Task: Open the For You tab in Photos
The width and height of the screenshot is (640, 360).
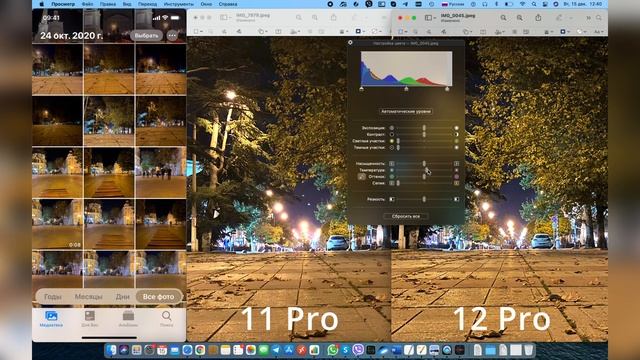Action: pos(90,319)
